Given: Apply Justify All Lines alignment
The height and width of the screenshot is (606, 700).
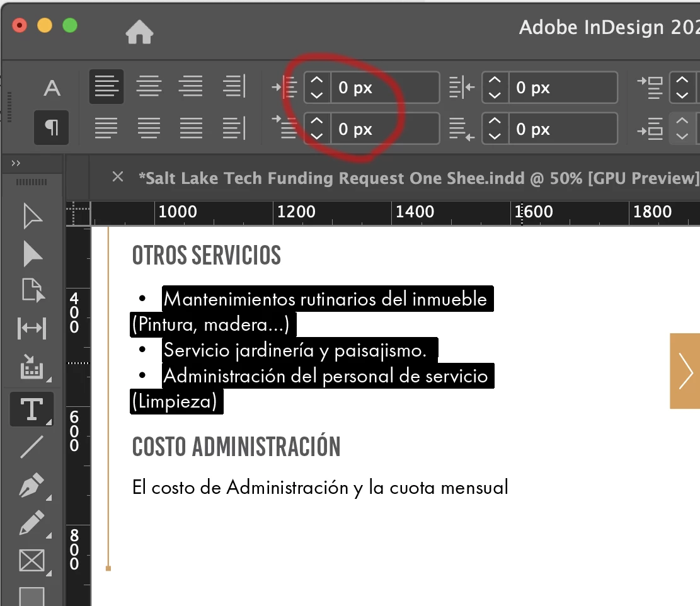Looking at the screenshot, I should coord(191,128).
